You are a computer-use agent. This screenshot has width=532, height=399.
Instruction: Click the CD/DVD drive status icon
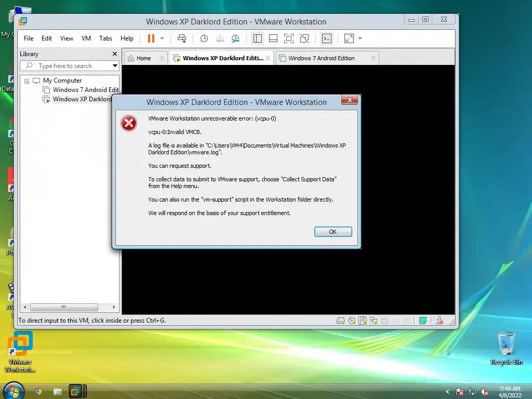(352, 321)
